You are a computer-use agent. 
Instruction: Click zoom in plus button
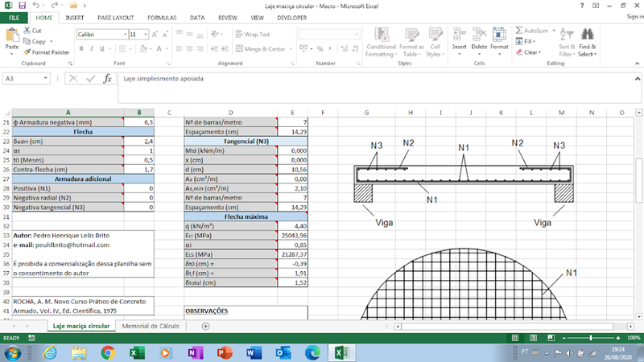coord(618,338)
